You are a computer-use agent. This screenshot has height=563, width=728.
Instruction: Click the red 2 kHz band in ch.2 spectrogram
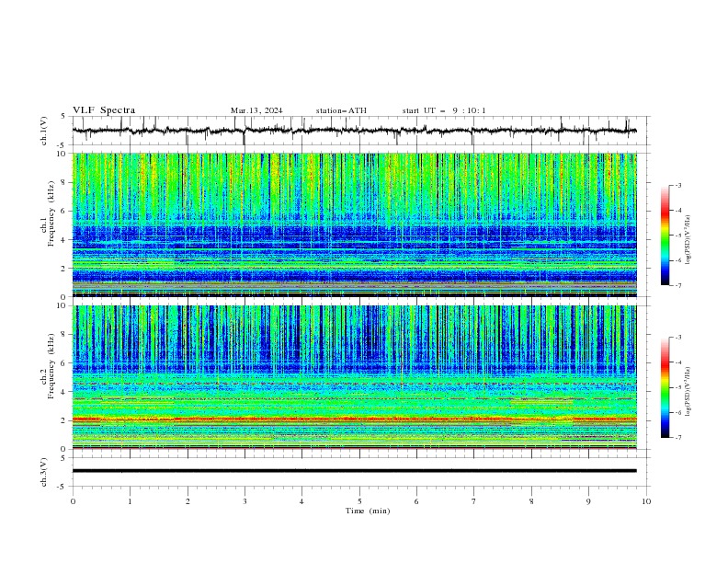pos(355,419)
